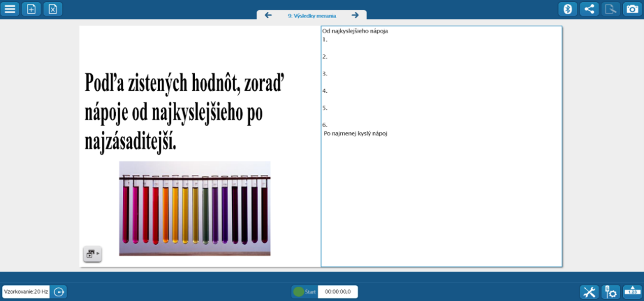Take a snapshot with the camera icon

click(x=632, y=9)
